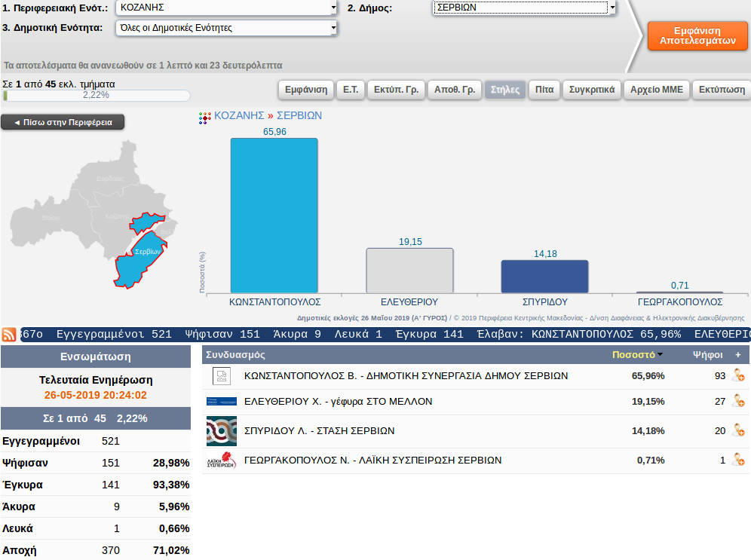
Task: Click the ΣΤΑΣΗ ΣΕΡΒΙΩΝ party logo
Action: pyautogui.click(x=221, y=431)
